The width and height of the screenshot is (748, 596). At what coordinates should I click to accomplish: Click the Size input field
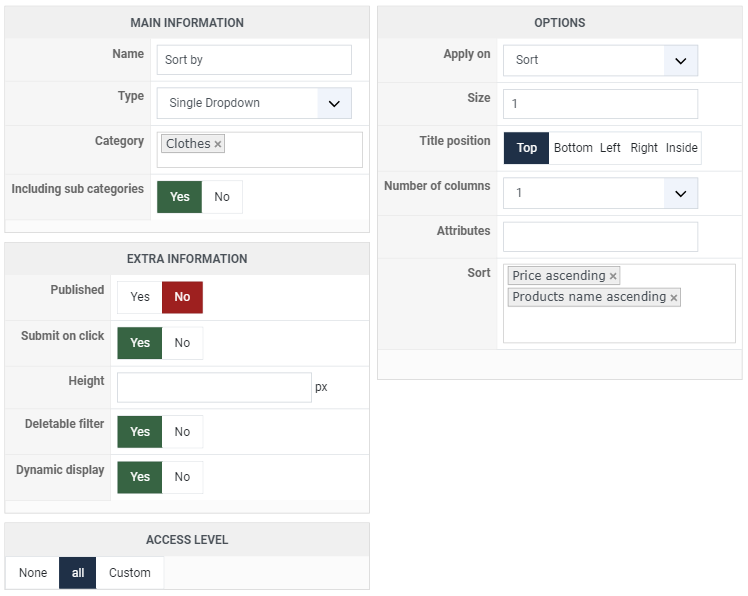coord(600,104)
